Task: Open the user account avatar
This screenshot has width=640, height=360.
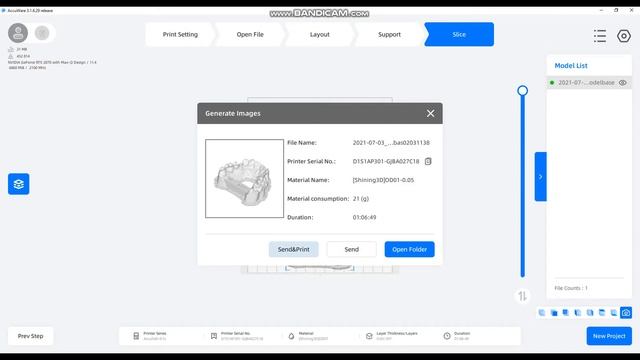Action: click(x=18, y=33)
